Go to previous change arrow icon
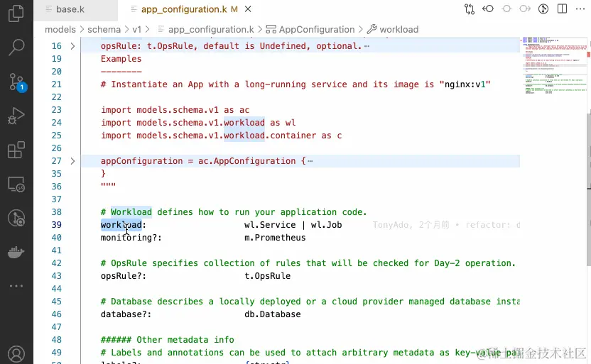591x364 pixels. point(488,9)
